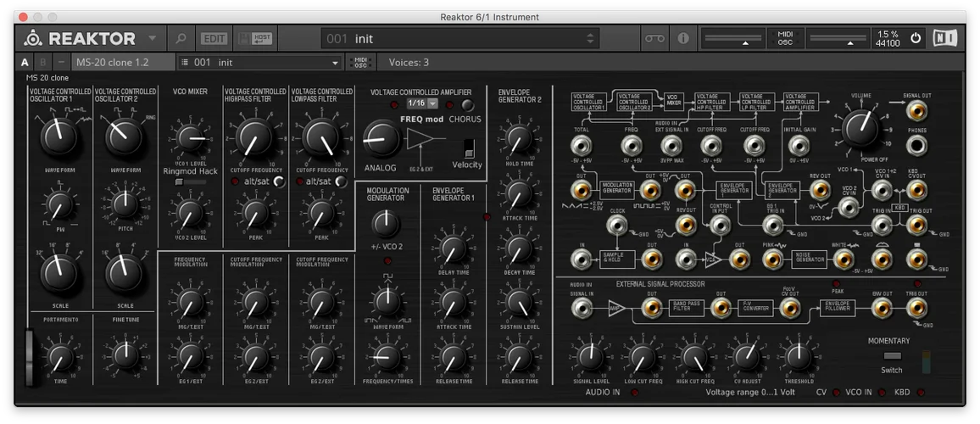Select snapshot bank B tab

pyautogui.click(x=43, y=62)
